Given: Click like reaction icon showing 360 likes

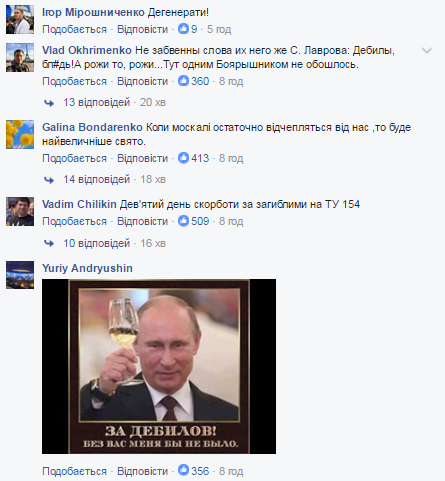Looking at the screenshot, I should click(183, 81).
